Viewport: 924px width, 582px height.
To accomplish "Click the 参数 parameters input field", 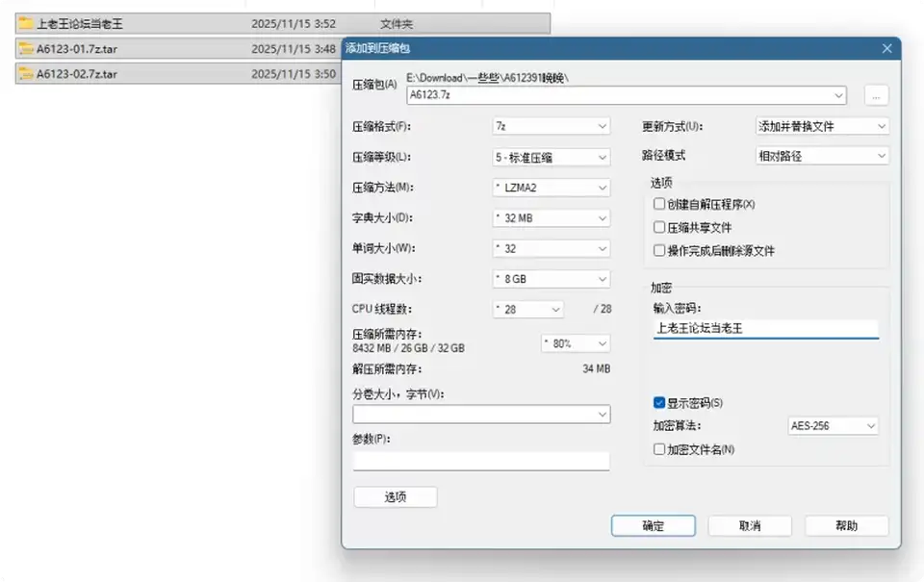I will pyautogui.click(x=481, y=461).
